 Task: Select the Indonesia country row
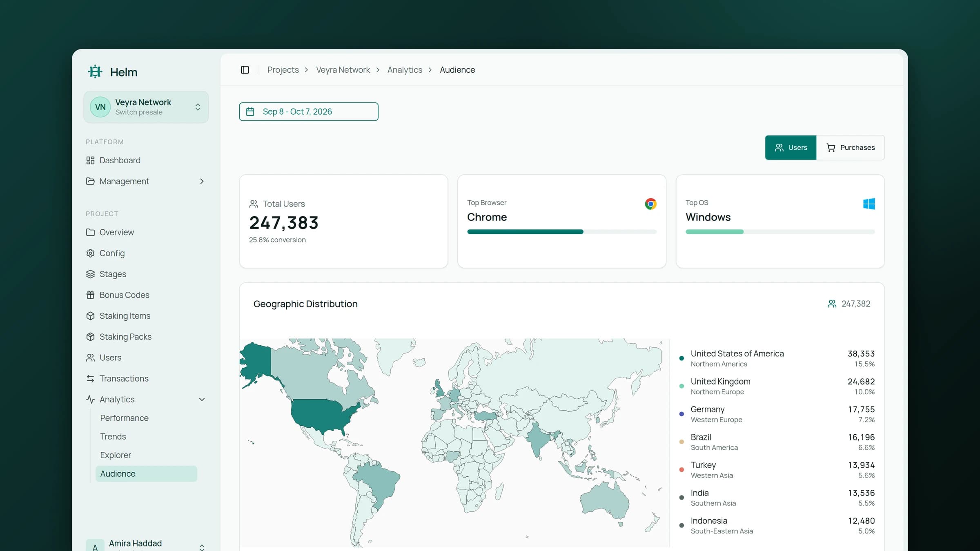pos(777,526)
